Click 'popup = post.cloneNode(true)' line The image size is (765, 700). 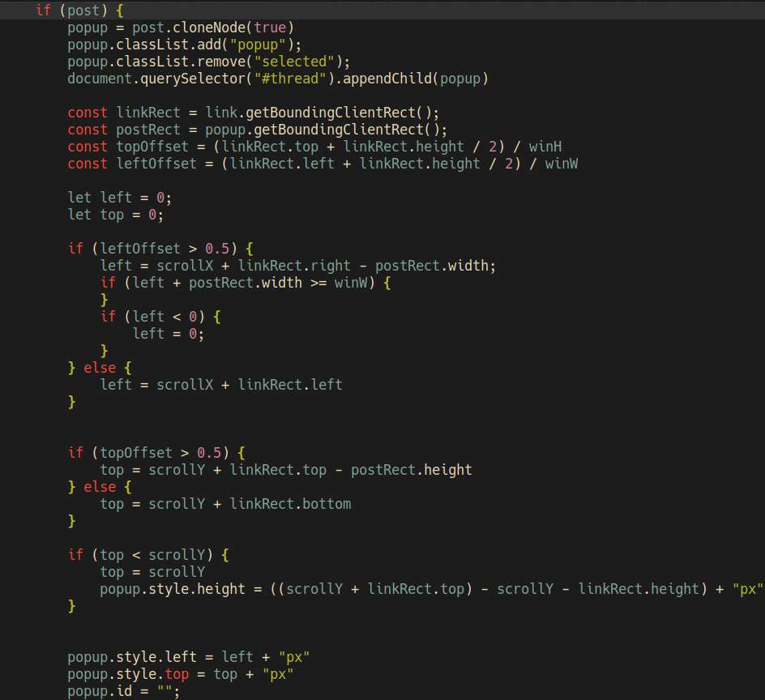click(181, 28)
